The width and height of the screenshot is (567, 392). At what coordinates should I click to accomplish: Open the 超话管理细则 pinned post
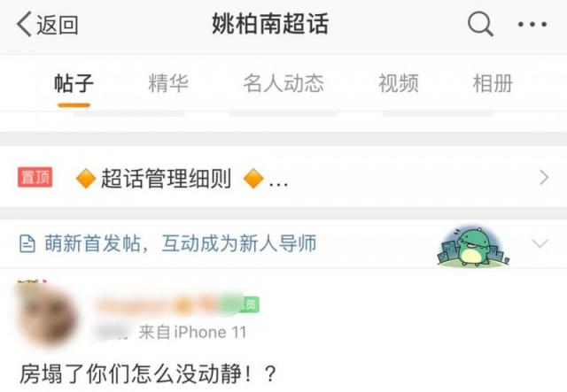pos(167,178)
